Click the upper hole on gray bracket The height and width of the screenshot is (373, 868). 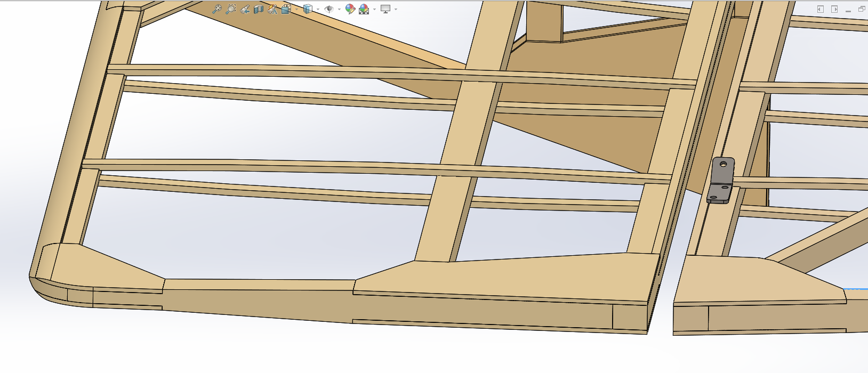(x=723, y=164)
